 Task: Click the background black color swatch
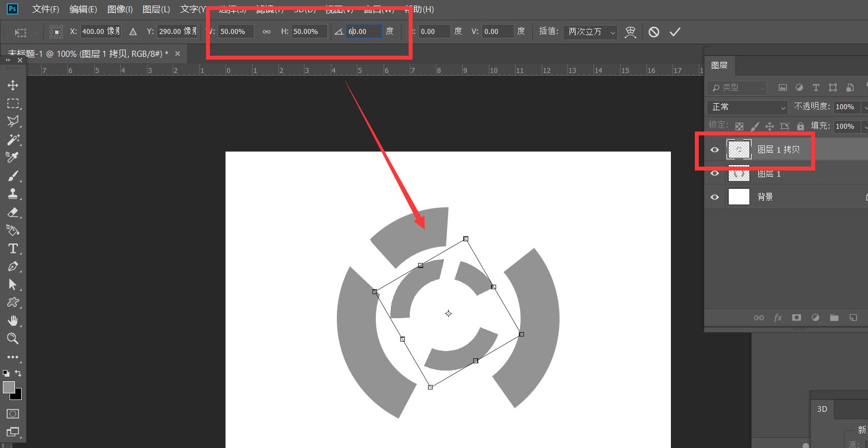18,395
